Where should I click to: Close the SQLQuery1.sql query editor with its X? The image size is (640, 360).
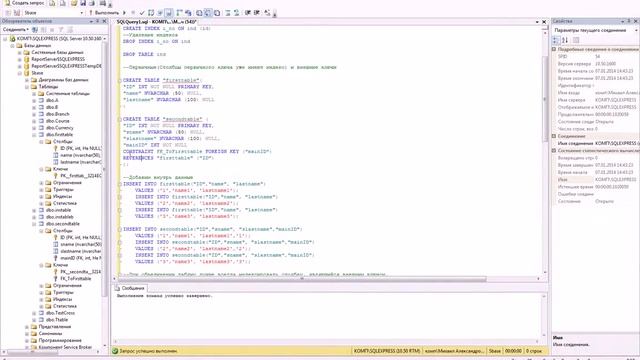pos(544,22)
